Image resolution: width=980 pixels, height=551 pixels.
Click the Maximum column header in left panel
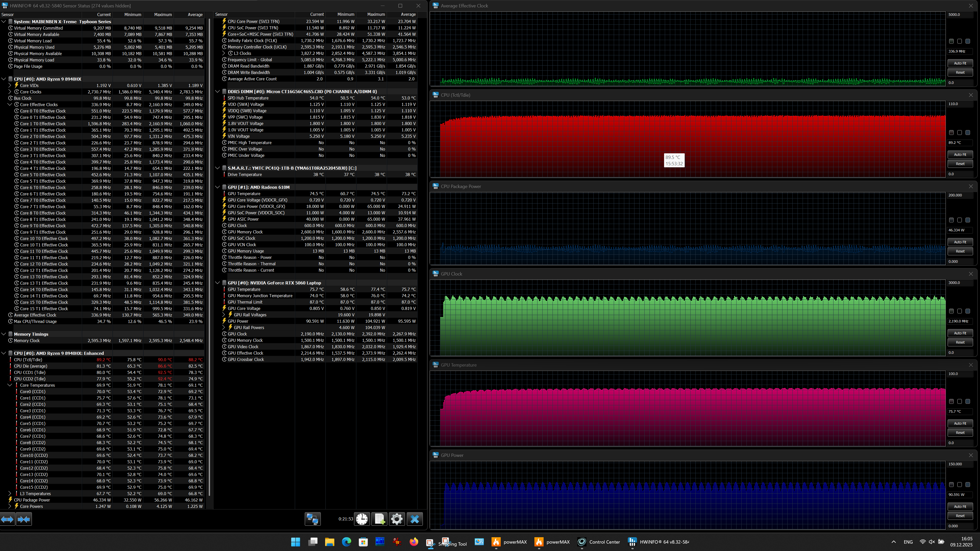(x=163, y=15)
